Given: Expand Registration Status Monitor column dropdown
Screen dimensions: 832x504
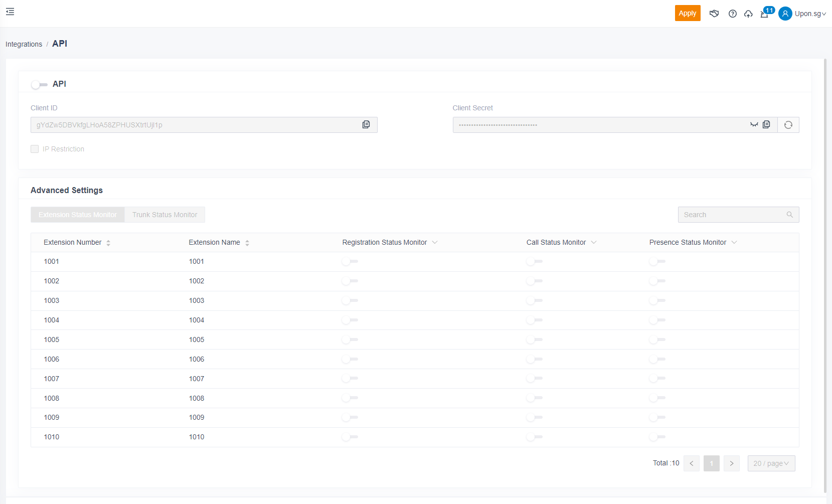Looking at the screenshot, I should [x=435, y=242].
